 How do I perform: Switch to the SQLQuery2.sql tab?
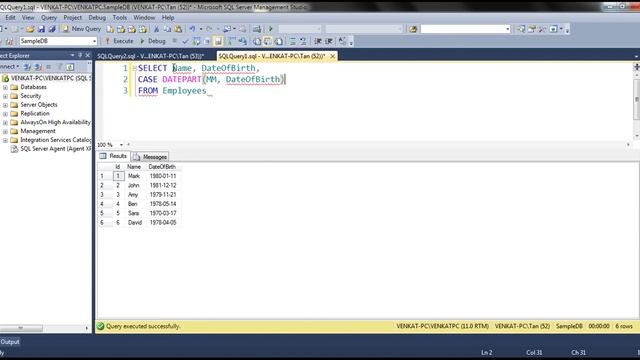coord(150,56)
